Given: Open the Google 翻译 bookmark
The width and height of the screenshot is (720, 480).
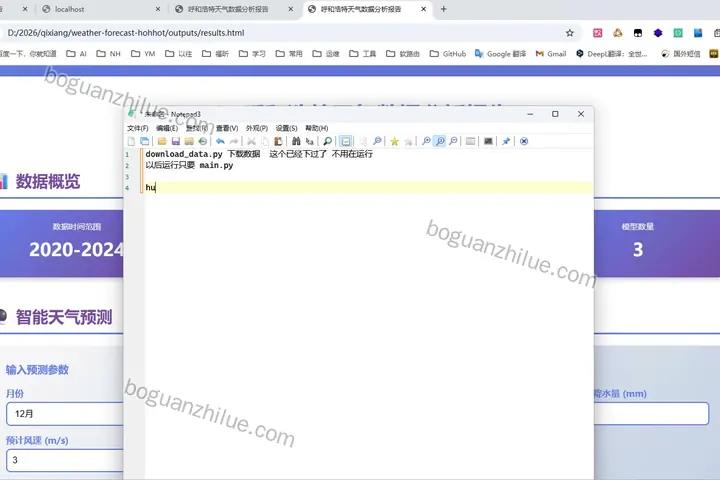Looking at the screenshot, I should click(x=501, y=54).
